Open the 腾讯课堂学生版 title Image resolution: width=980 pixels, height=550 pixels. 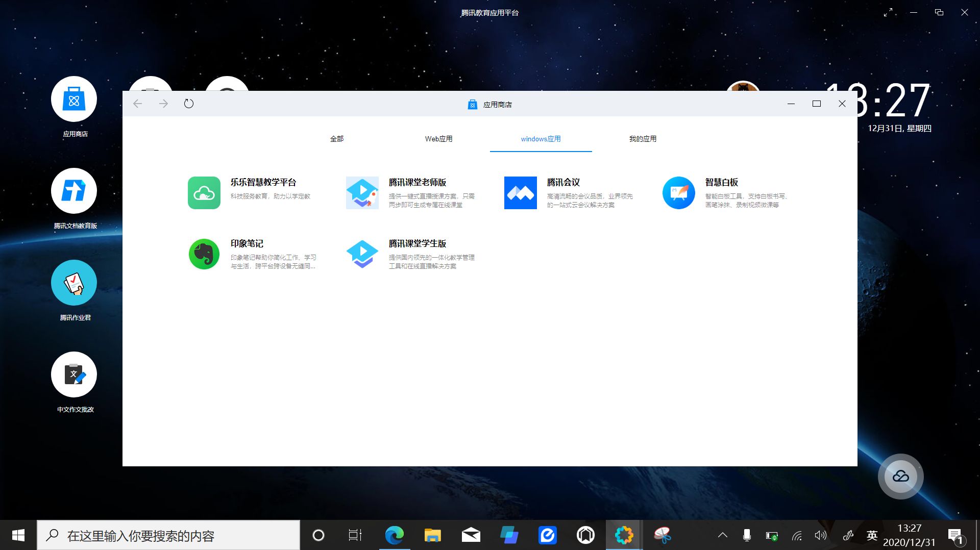pyautogui.click(x=418, y=243)
